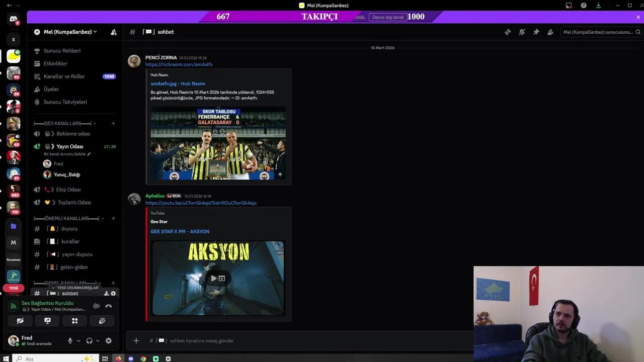Click the green download update icon
The height and width of the screenshot is (362, 644).
pyautogui.click(x=598, y=6)
